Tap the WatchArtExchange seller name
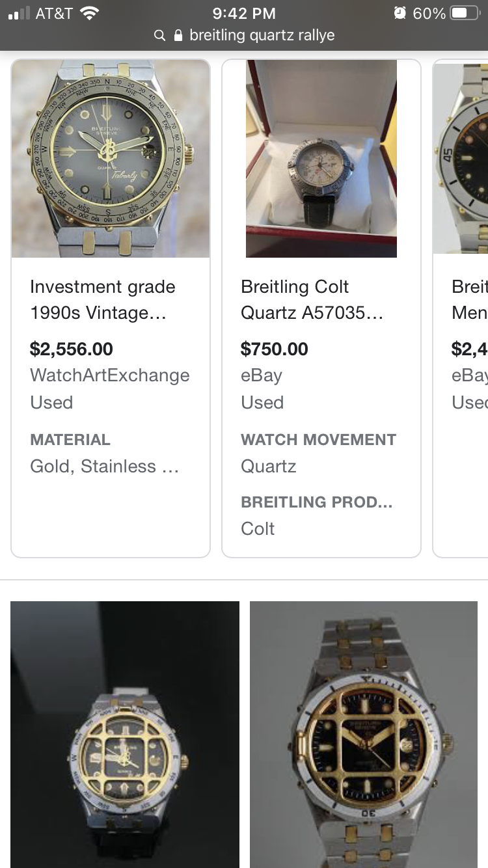488x868 pixels. coord(110,375)
